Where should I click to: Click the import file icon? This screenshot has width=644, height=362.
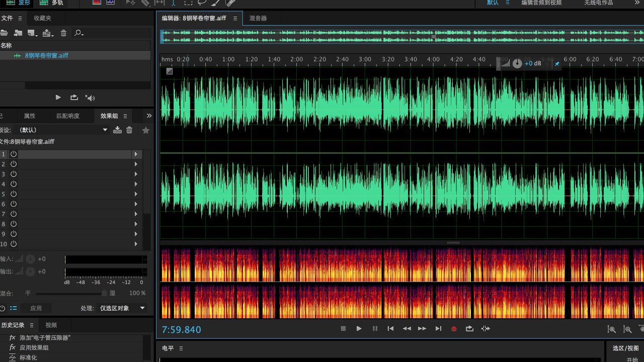18,33
